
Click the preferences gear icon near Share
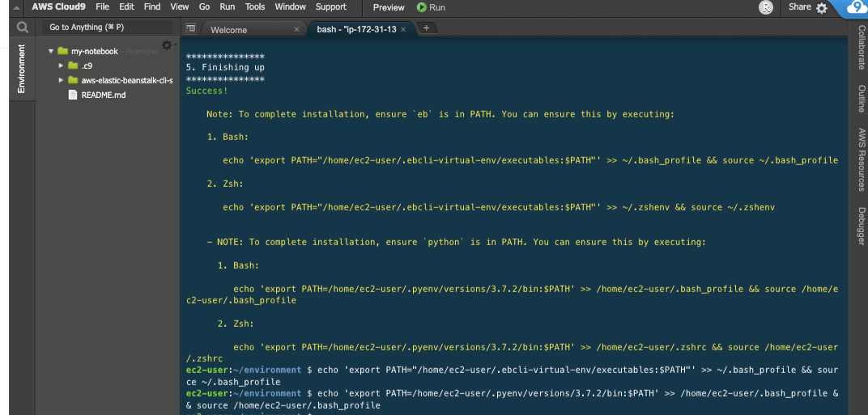(822, 8)
